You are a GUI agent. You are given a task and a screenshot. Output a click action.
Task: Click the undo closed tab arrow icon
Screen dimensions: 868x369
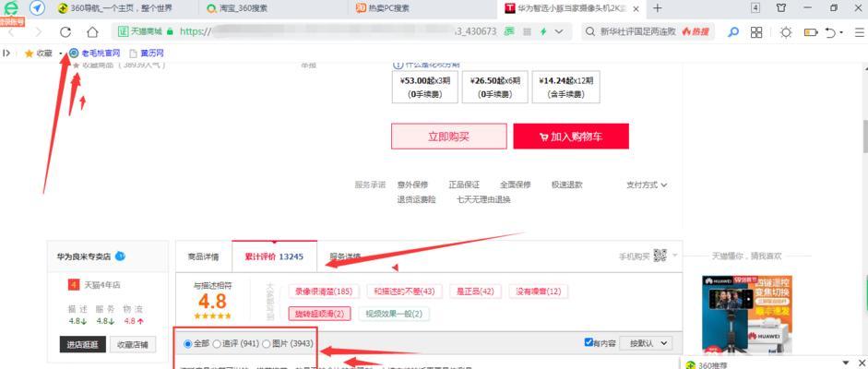click(x=832, y=32)
